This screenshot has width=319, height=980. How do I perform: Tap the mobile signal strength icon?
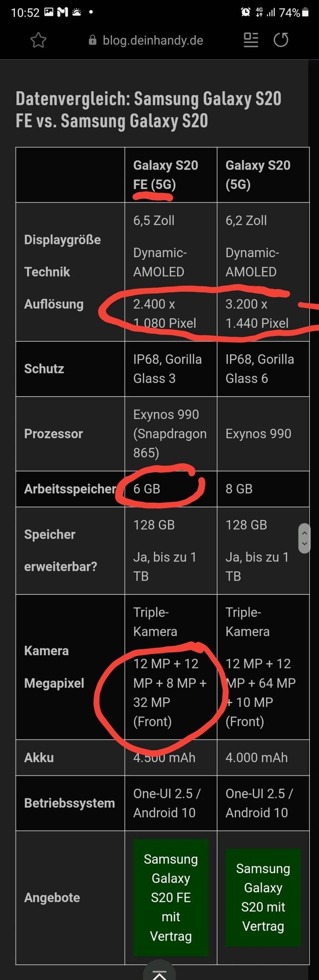coord(270,12)
